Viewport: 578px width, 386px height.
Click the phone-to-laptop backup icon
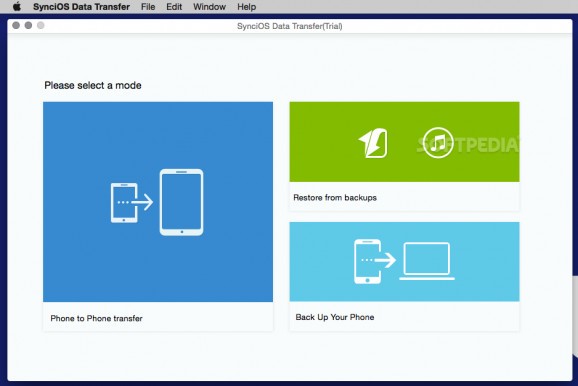coord(404,261)
